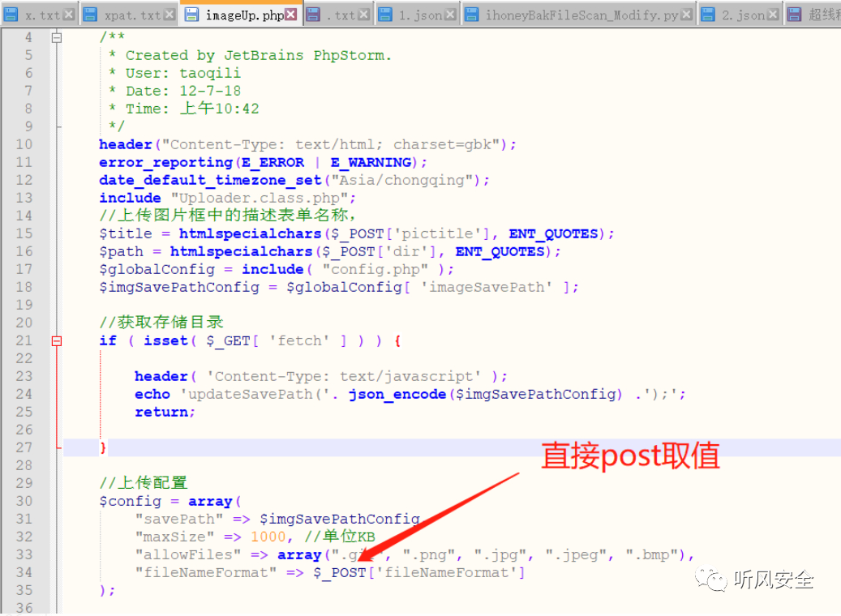Click the return statement on line 25
Screen dimensions: 841x616
165,412
